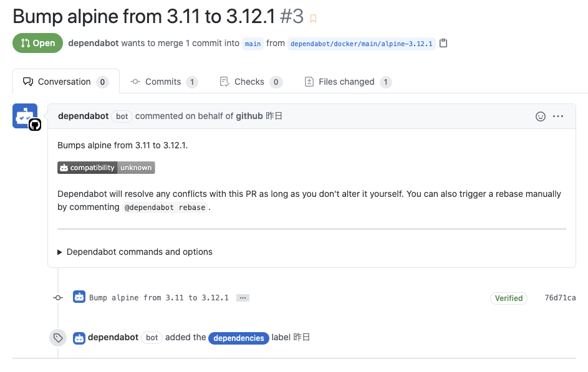588x372 pixels.
Task: Click the commit node icon in timeline
Action: coord(58,297)
